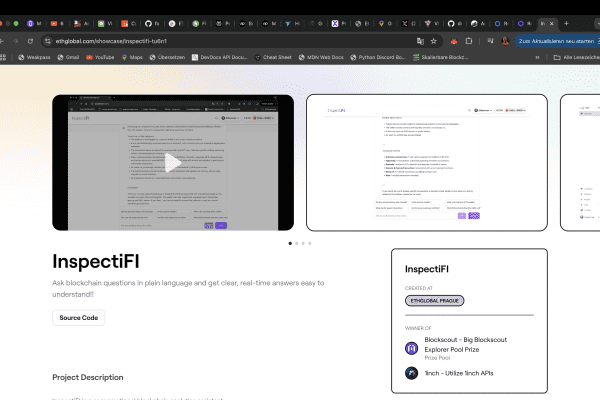Open the Maps bookmark
The height and width of the screenshot is (400, 600).
[x=132, y=57]
